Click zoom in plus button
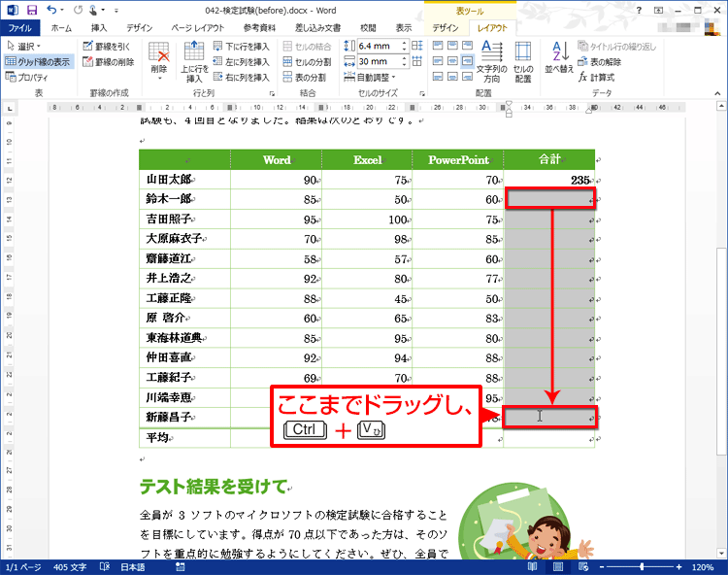This screenshot has height=575, width=728. pyautogui.click(x=678, y=567)
